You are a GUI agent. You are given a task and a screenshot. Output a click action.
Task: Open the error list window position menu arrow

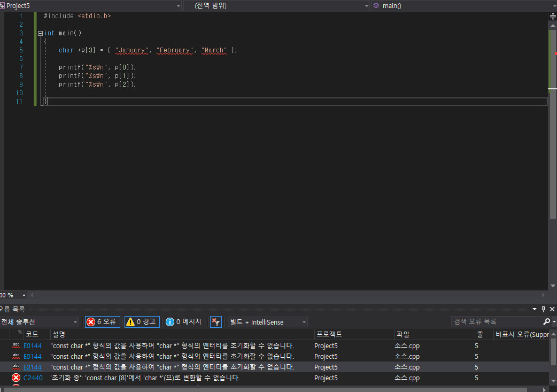pos(534,309)
